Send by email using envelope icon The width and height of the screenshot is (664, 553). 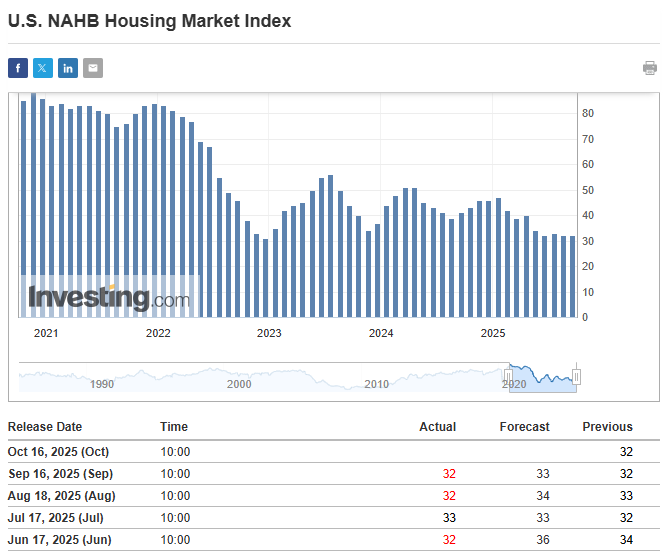93,68
